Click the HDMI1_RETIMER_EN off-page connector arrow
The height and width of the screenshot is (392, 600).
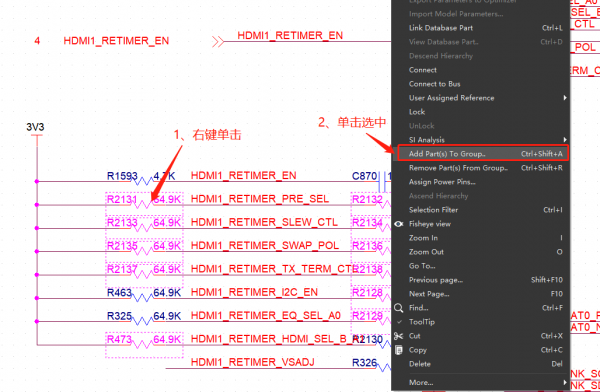(x=218, y=41)
